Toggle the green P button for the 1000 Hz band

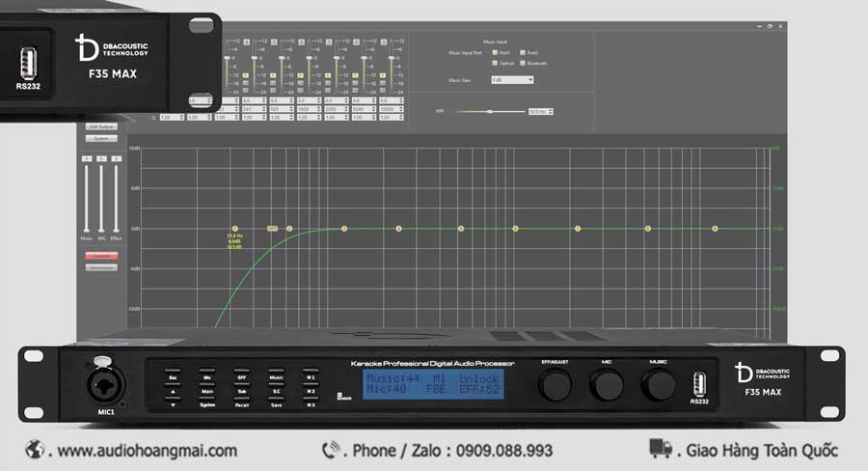pos(301,75)
